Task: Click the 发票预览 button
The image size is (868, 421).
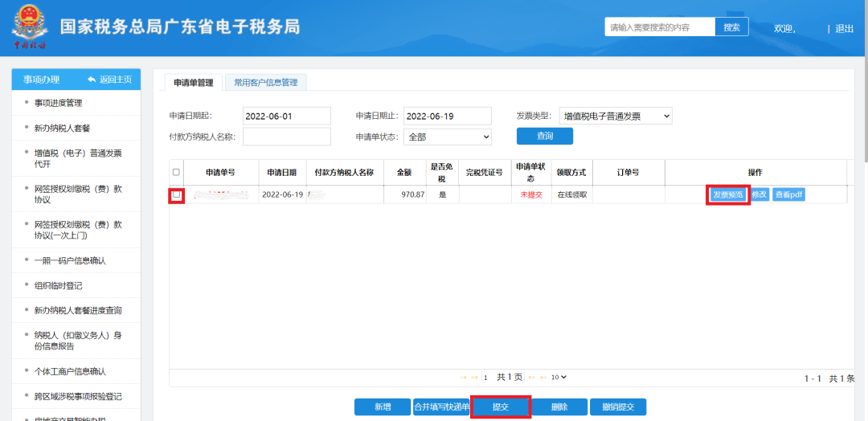Action: (728, 194)
